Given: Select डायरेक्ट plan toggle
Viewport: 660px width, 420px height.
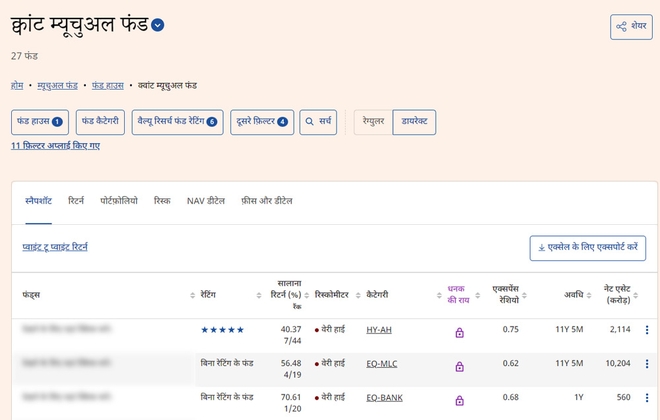Looking at the screenshot, I should 414,122.
